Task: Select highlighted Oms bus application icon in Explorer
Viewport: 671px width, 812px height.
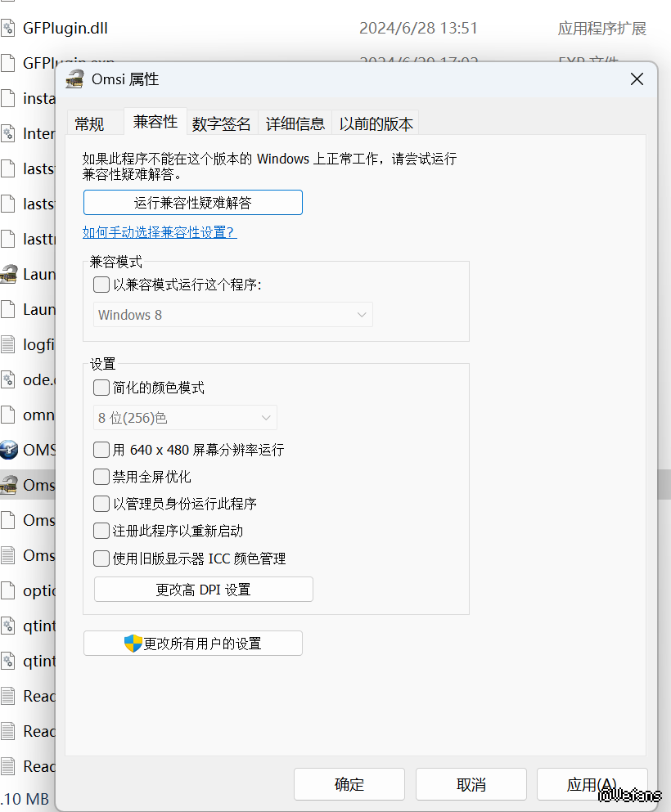Action: click(8, 485)
